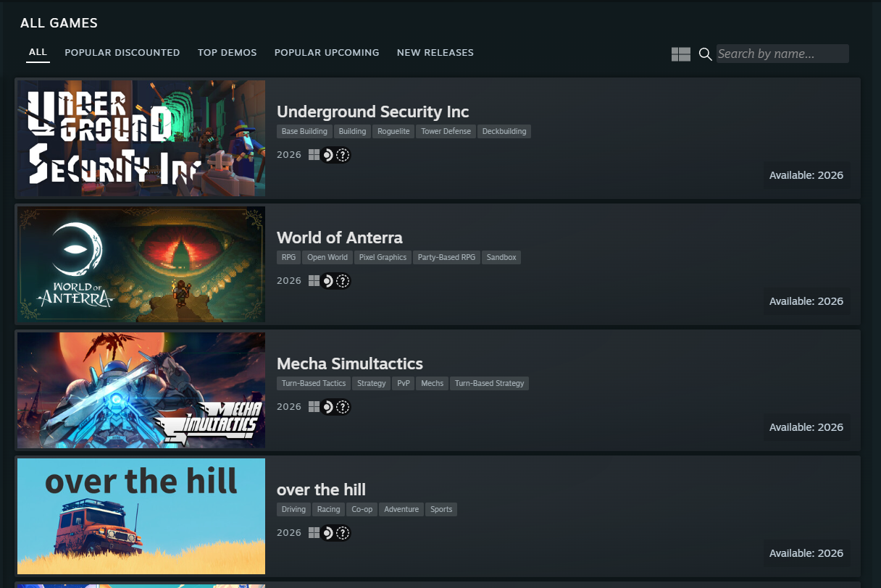Screen dimensions: 881x588
Task: Go to the New Releases tab
Action: 435,53
